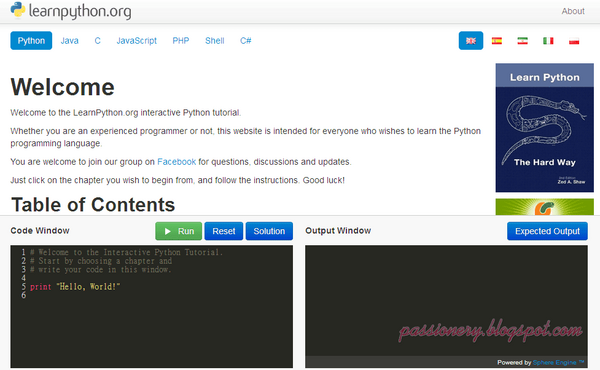Open the Java tab
This screenshot has height=370, width=600.
[x=69, y=41]
